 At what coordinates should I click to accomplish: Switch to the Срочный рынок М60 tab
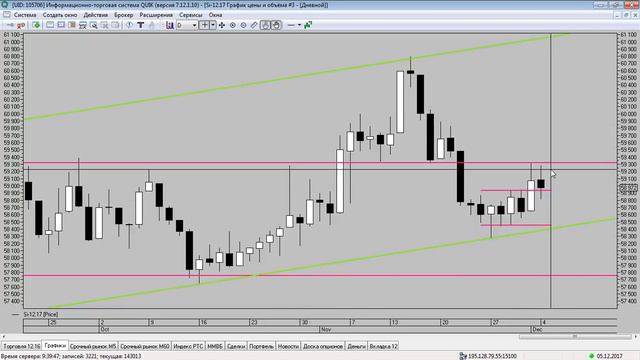145,346
